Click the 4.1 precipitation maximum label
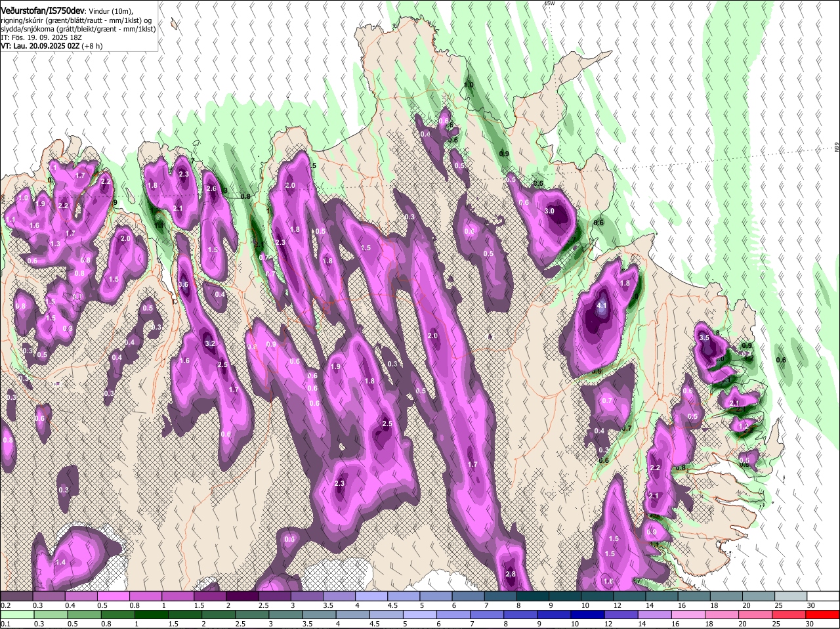This screenshot has height=629, width=840. click(x=602, y=306)
